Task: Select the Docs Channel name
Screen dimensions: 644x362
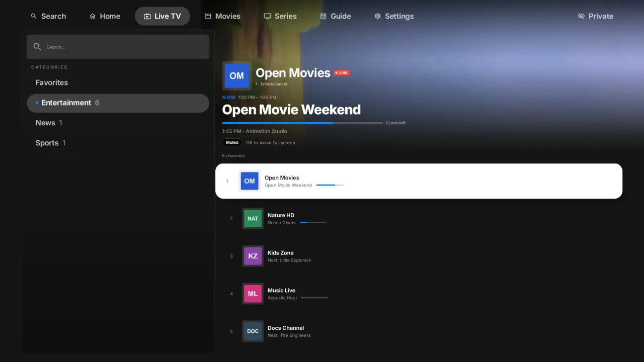Action: [286, 328]
